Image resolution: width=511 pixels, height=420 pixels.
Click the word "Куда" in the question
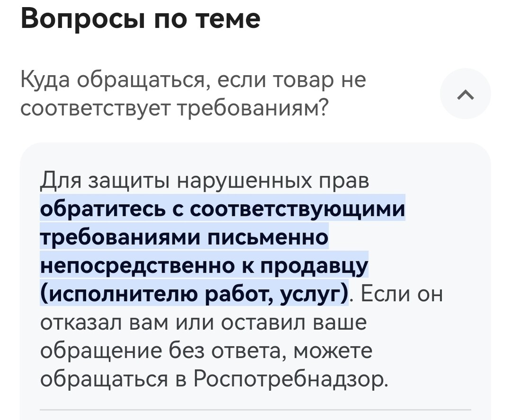click(45, 80)
